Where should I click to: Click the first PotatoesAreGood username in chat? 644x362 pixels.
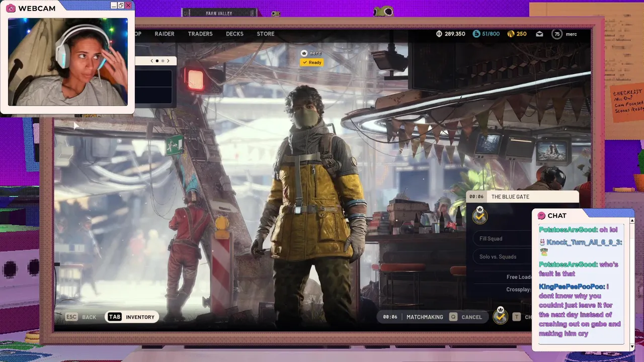[568, 230]
